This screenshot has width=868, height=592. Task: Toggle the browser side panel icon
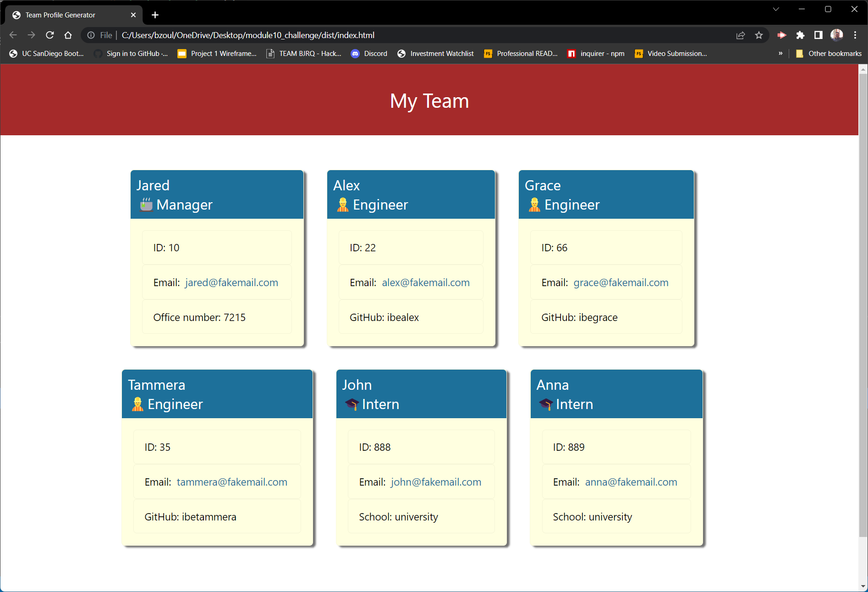[x=819, y=35]
